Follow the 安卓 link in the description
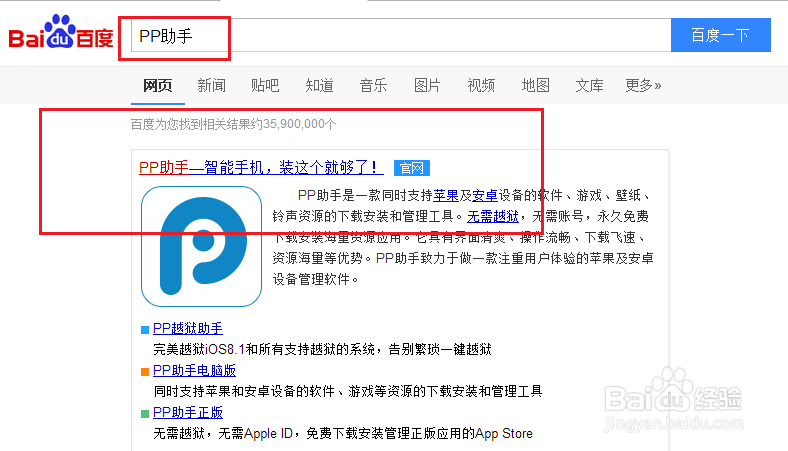This screenshot has width=788, height=451. (485, 196)
